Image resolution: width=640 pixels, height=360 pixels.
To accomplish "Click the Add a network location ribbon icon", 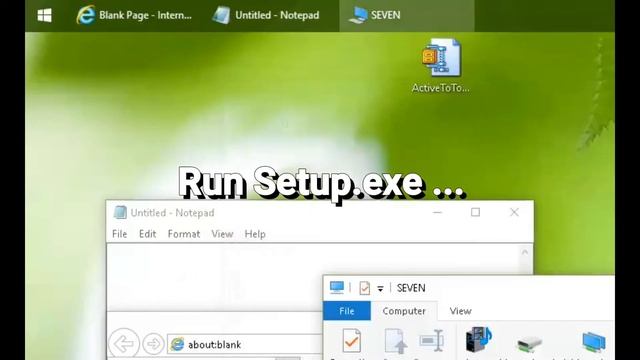I will click(x=594, y=342).
